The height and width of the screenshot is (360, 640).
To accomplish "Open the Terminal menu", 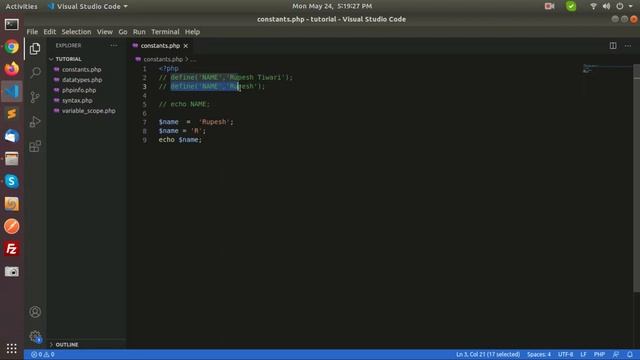I will [165, 32].
